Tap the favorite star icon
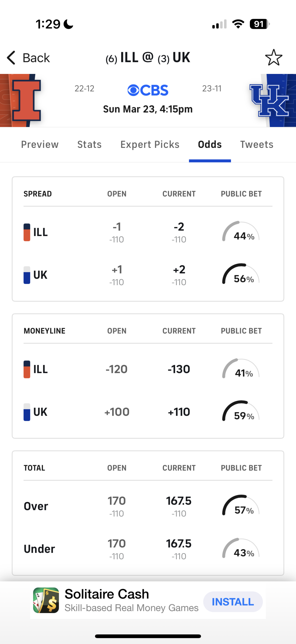The height and width of the screenshot is (644, 296). 274,57
